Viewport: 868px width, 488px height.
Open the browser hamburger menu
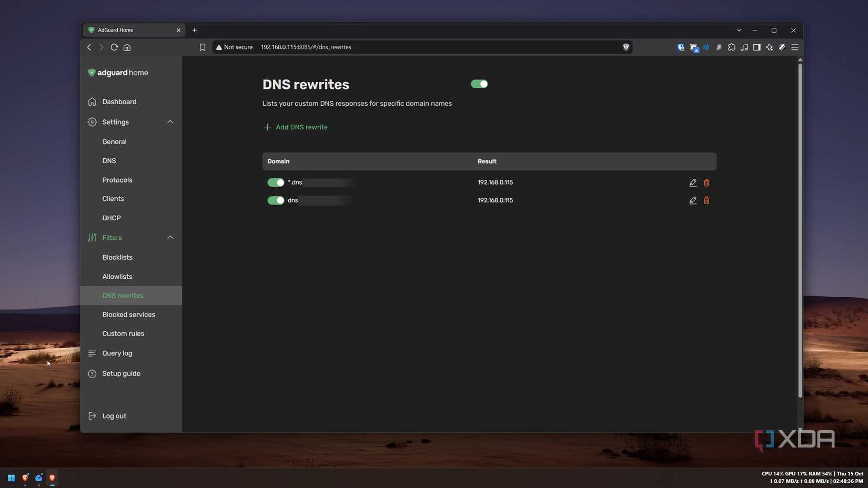[795, 47]
